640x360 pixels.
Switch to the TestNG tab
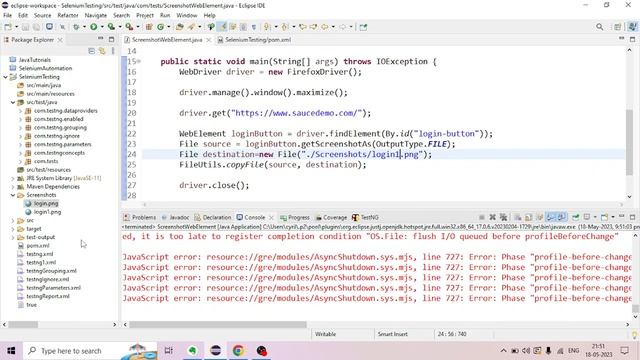[x=365, y=218]
